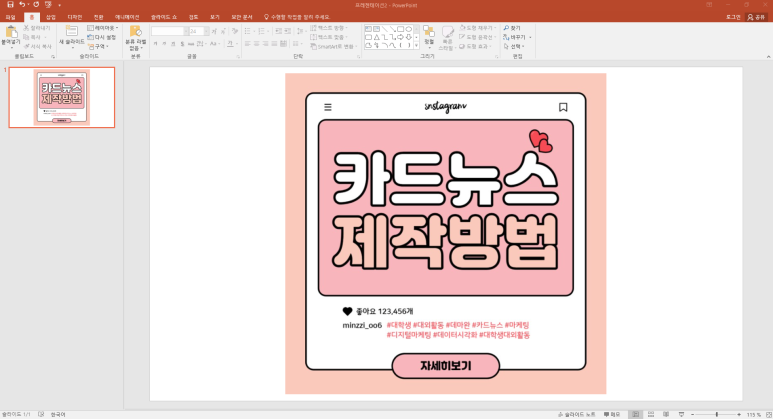Image resolution: width=773 pixels, height=419 pixels.
Task: Expand the shapes gallery more arrow
Action: click(417, 45)
